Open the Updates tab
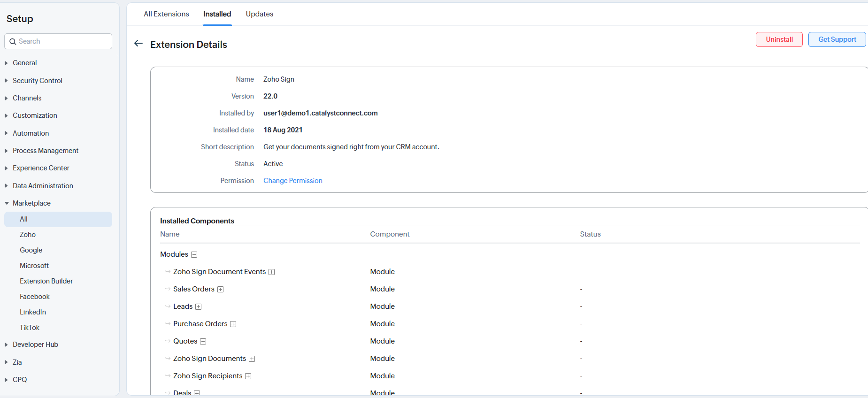The image size is (868, 398). point(259,14)
